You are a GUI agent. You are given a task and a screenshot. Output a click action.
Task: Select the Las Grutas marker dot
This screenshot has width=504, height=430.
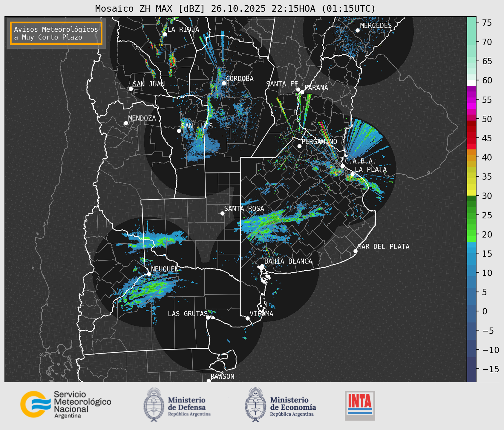coord(208,318)
